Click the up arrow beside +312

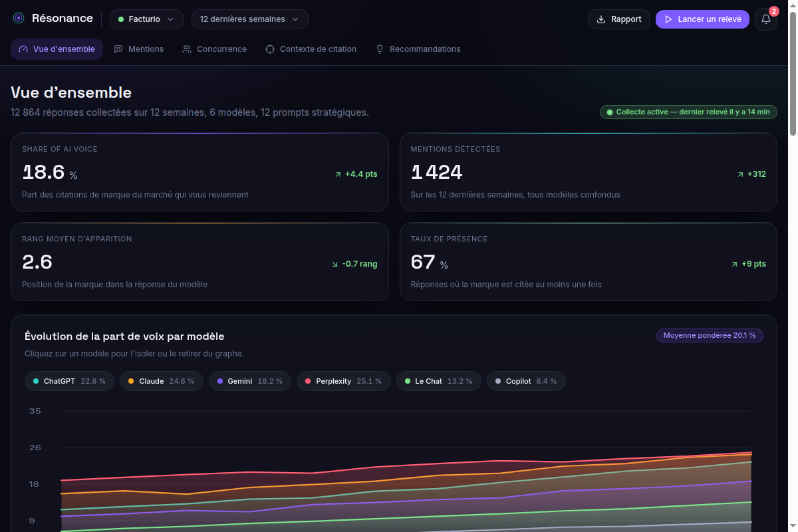[741, 174]
